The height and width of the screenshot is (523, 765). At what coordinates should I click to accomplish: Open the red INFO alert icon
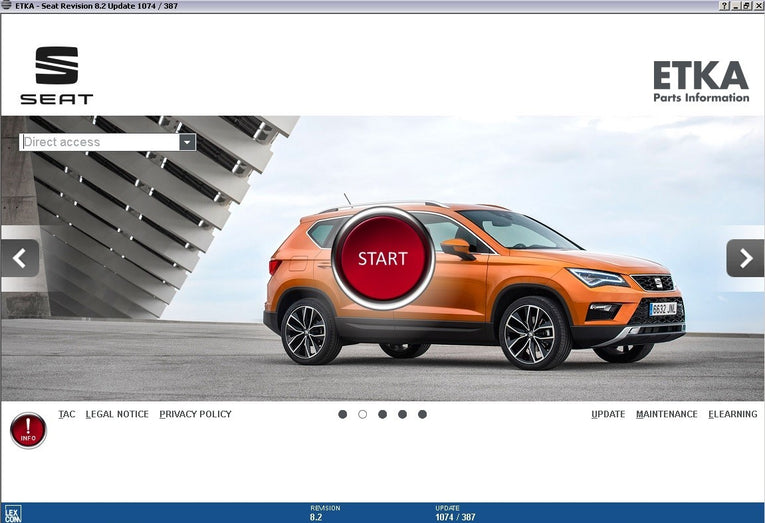pyautogui.click(x=28, y=431)
